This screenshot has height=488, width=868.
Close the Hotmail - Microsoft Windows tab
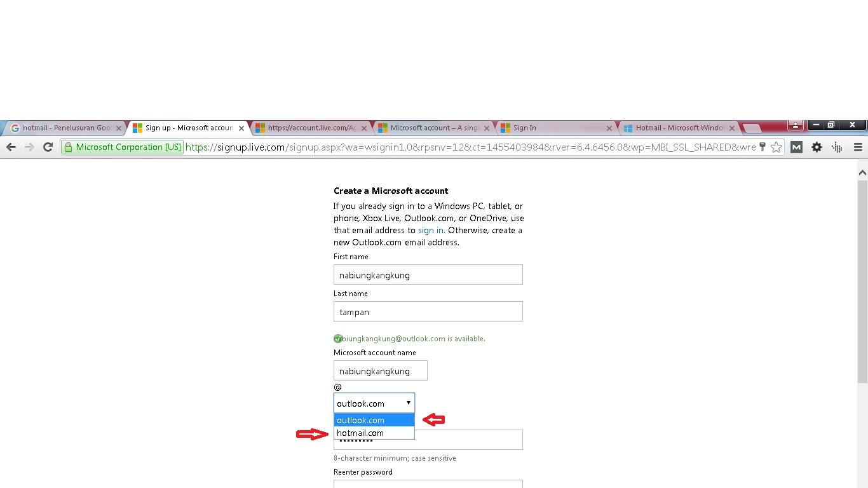click(732, 128)
